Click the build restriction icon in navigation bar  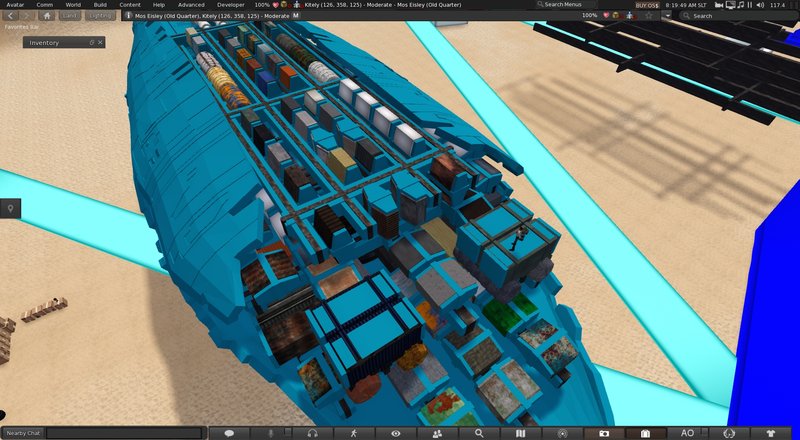pos(616,16)
